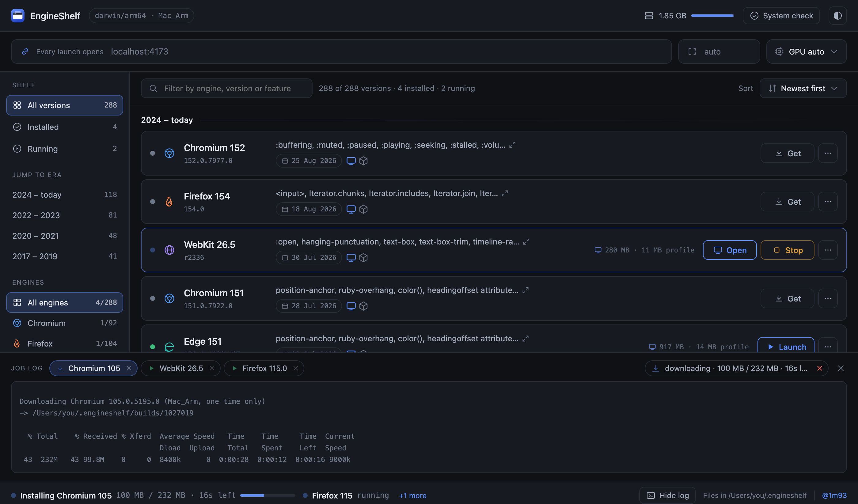Open more options for WebKit 26.5
The image size is (858, 504).
(828, 250)
